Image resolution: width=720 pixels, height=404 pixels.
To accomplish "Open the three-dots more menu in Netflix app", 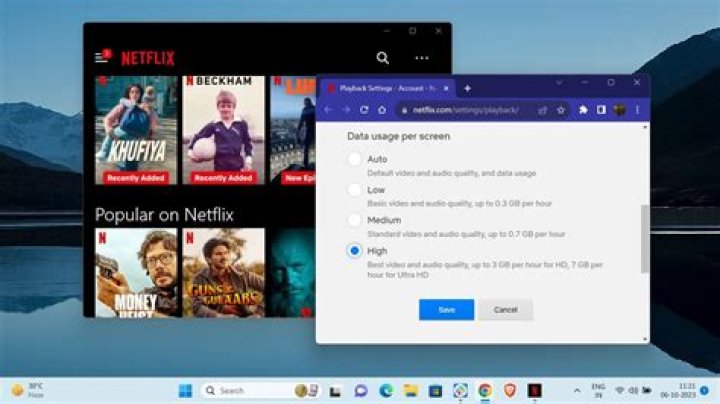I will [422, 58].
